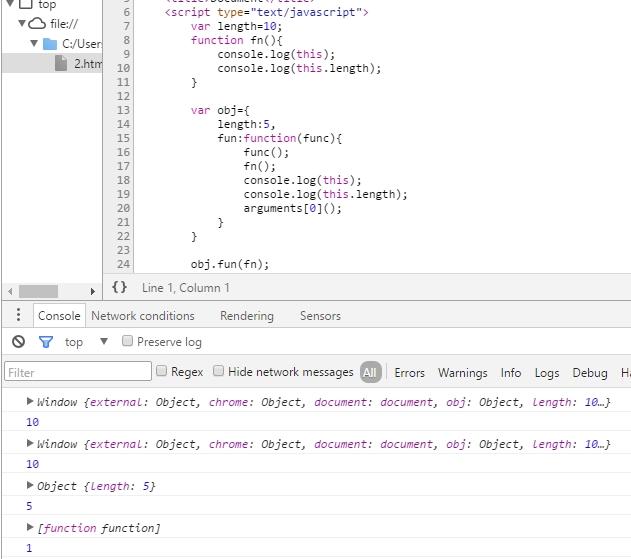
Task: Click the 'arguments[0]();' code line
Action: [x=293, y=208]
